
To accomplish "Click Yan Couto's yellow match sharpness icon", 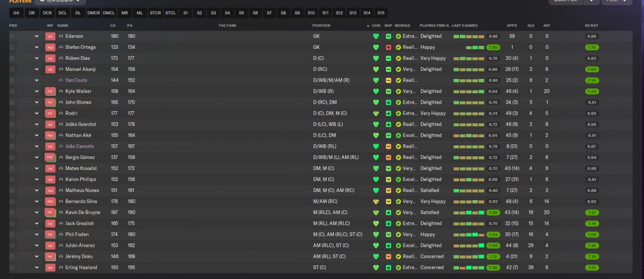I will point(388,80).
